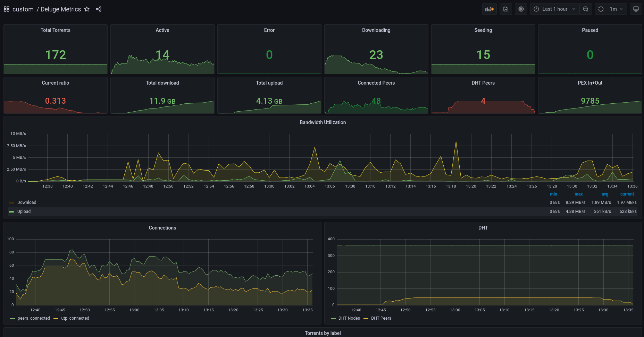Screen dimensions: 644x337
Task: Open the DHT graph panel title
Action: click(483, 228)
